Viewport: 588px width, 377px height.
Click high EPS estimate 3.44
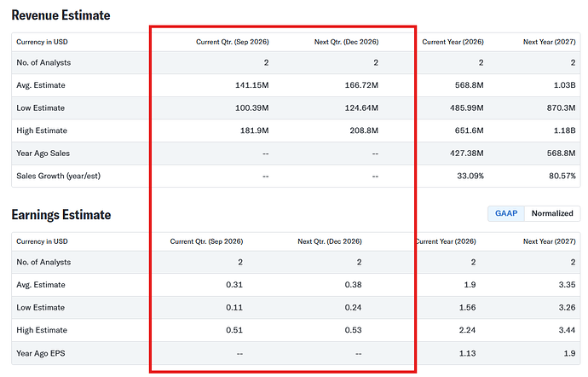[x=567, y=330]
